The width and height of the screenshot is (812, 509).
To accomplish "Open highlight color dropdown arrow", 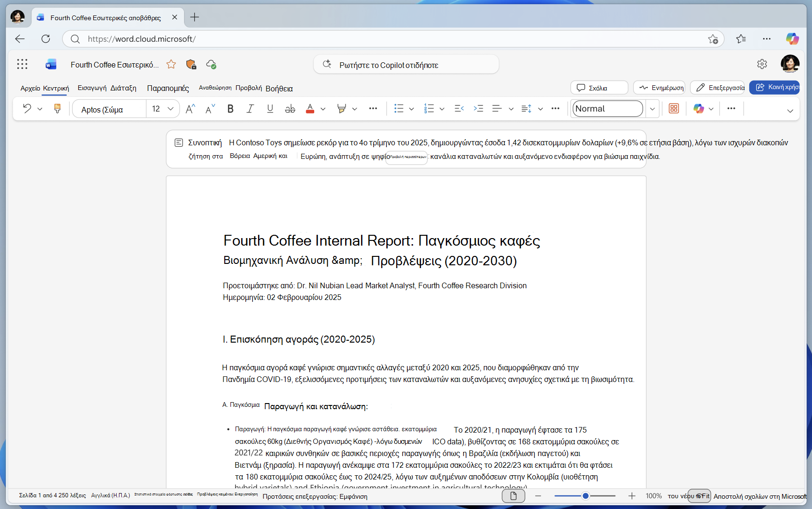I will click(354, 109).
